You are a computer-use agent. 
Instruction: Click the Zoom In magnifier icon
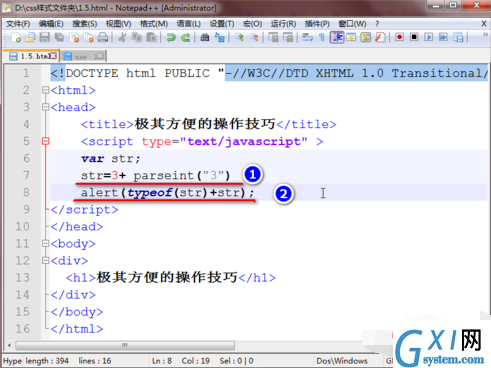239,37
